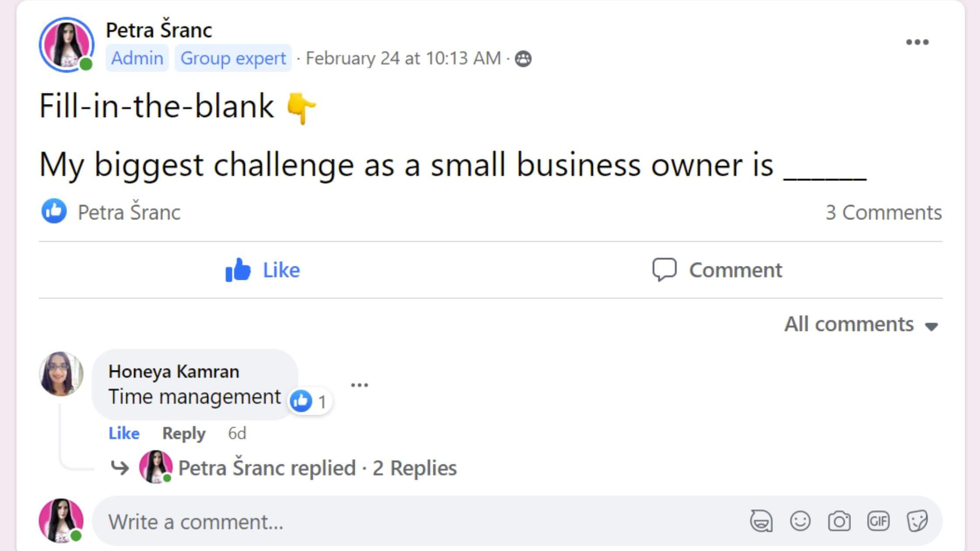Click Honeya Kamran's profile picture

61,374
